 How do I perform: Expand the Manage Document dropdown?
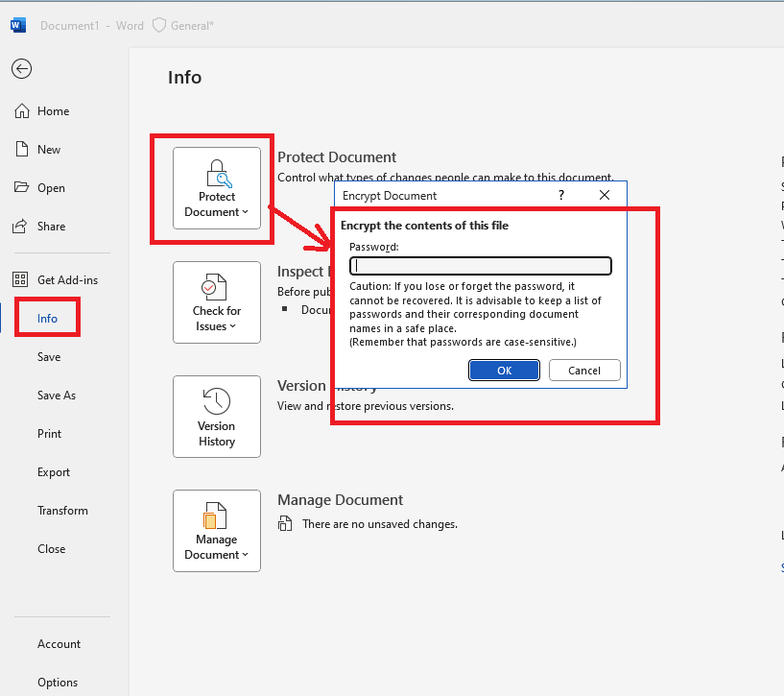(217, 531)
